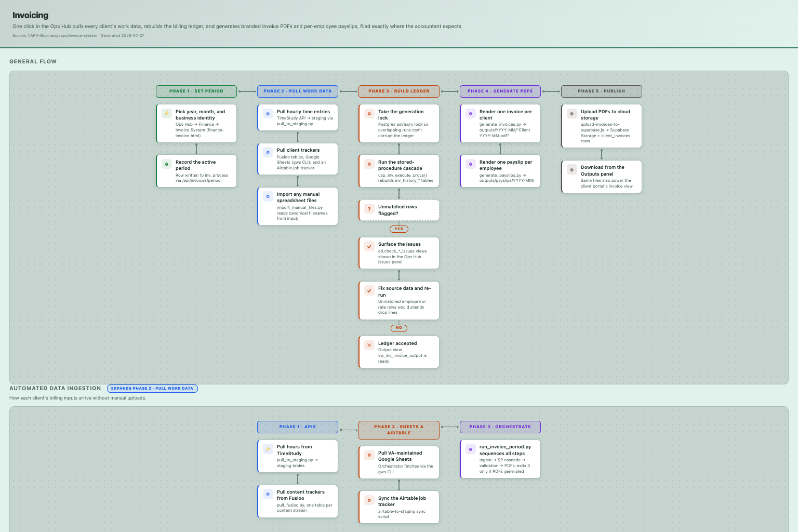Click the Pull hourly time entries title
The image size is (798, 532).
303,112
